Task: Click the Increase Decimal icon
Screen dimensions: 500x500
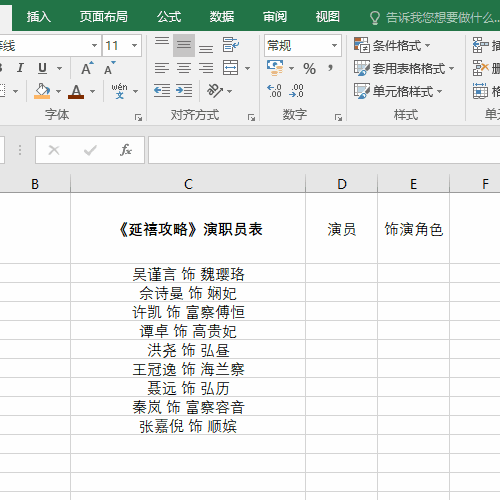Action: [274, 91]
